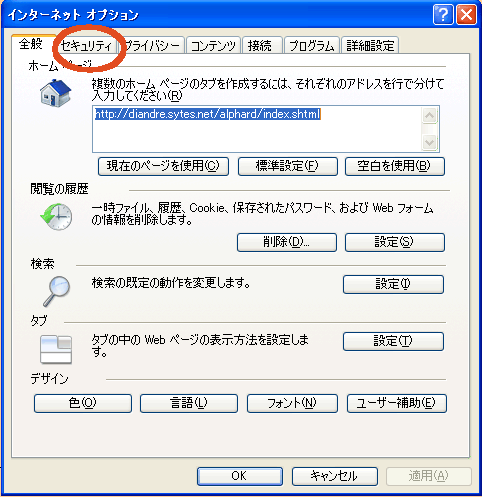Open 設定(S) for browsing history

[x=395, y=242]
